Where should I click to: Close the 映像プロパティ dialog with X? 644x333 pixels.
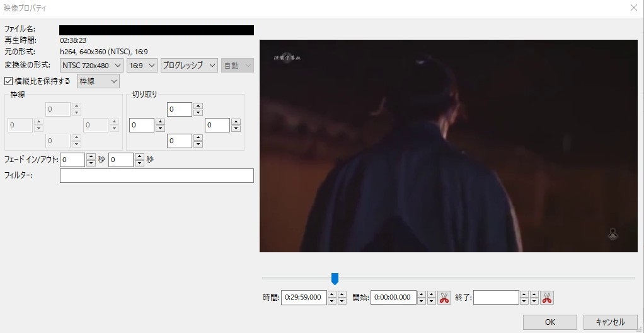coord(634,8)
